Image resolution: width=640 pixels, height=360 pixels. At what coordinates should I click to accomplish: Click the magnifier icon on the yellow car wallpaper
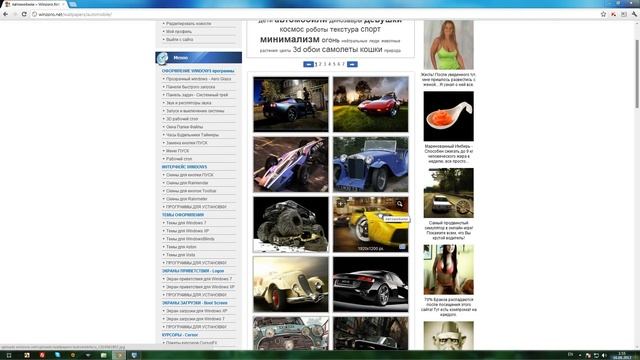pos(400,204)
